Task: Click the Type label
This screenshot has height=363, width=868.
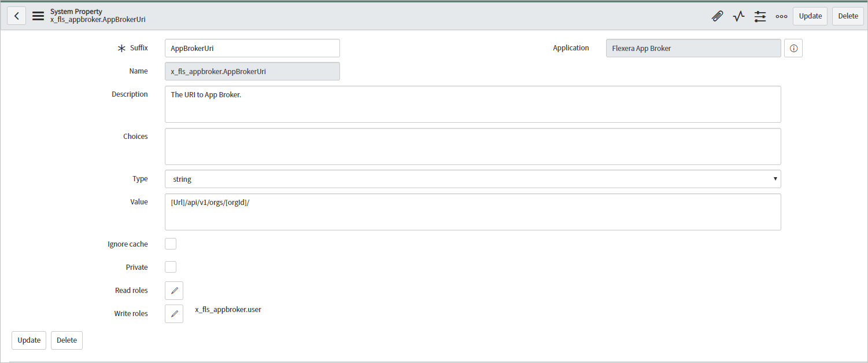Action: (x=140, y=179)
